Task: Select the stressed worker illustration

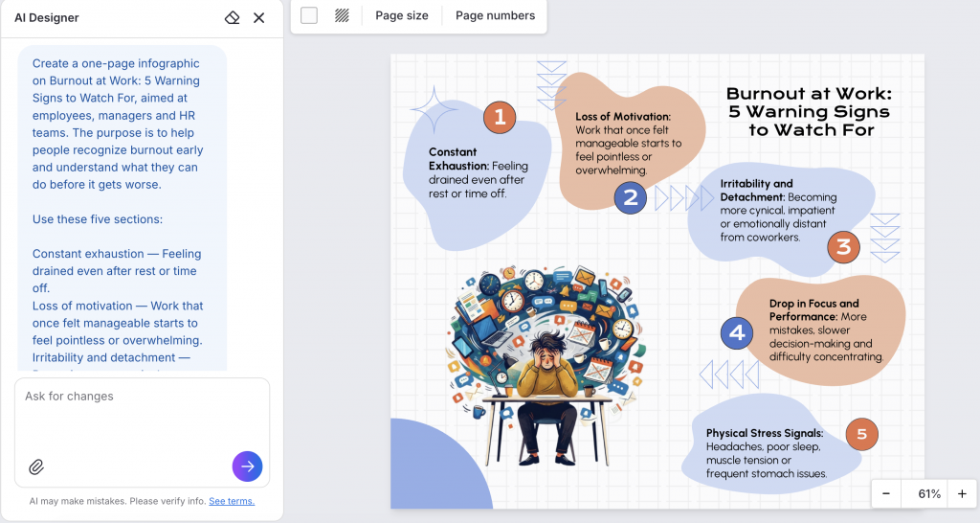Action: point(547,366)
